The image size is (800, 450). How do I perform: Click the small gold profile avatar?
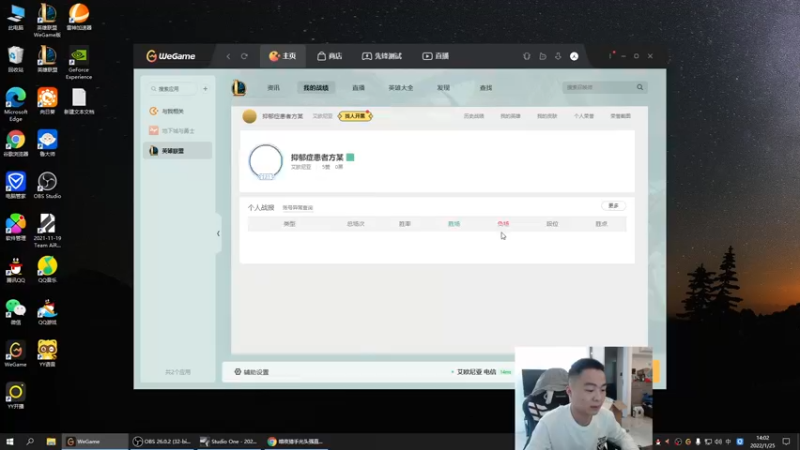tap(249, 116)
